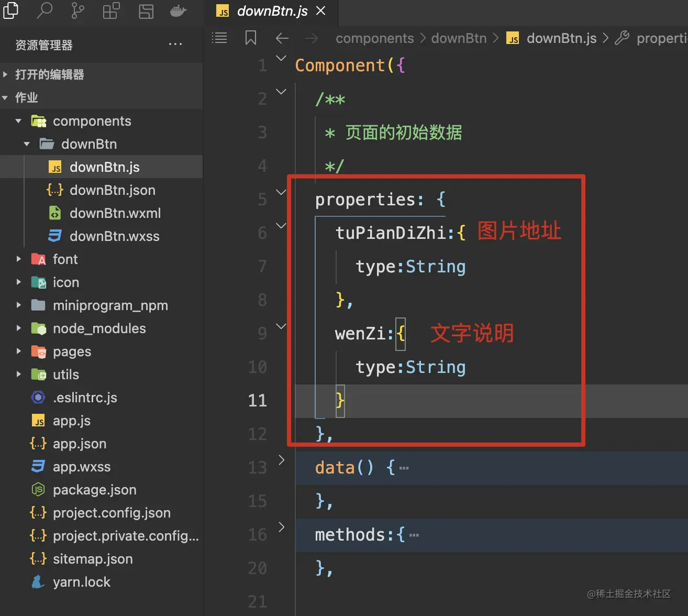Click downBtn.js in the breadcrumb
Viewport: 688px width, 616px height.
[x=552, y=38]
